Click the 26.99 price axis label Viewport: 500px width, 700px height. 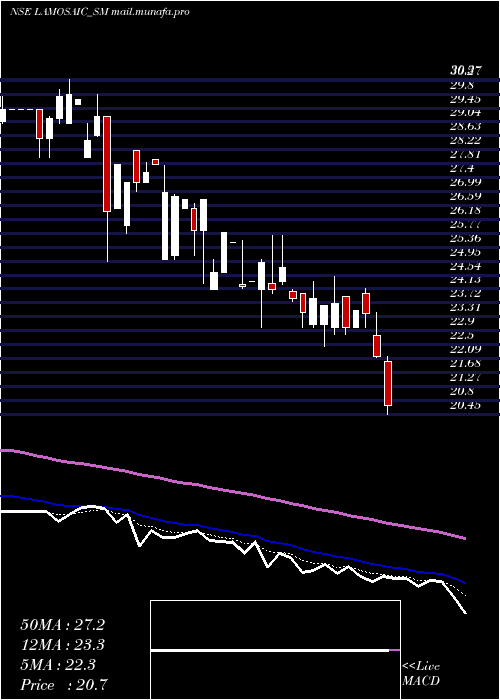(x=465, y=182)
